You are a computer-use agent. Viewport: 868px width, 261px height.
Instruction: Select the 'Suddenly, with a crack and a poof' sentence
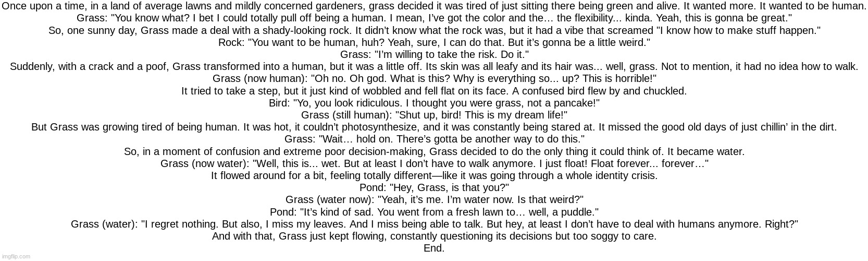[x=434, y=67]
